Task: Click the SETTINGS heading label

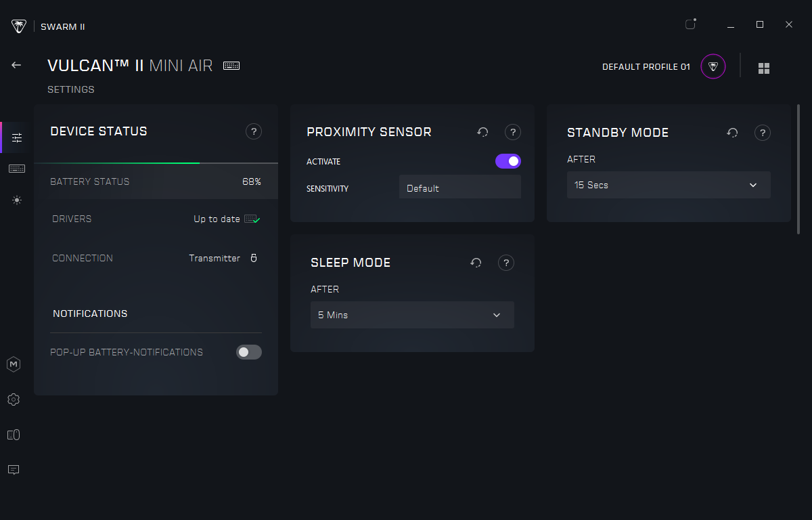Action: coord(71,89)
